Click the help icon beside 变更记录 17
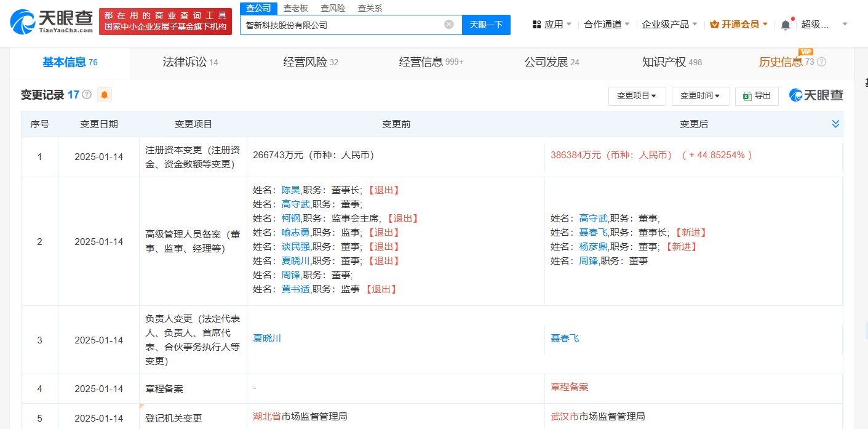Image resolution: width=868 pixels, height=429 pixels. point(87,95)
